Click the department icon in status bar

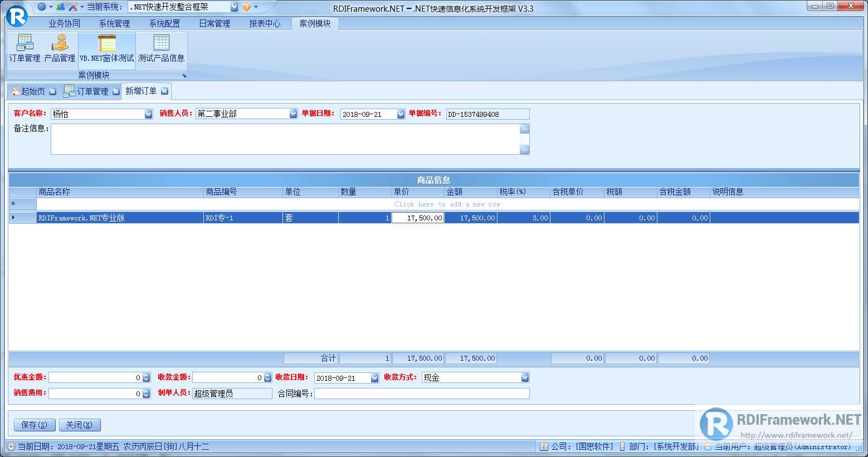pos(622,446)
